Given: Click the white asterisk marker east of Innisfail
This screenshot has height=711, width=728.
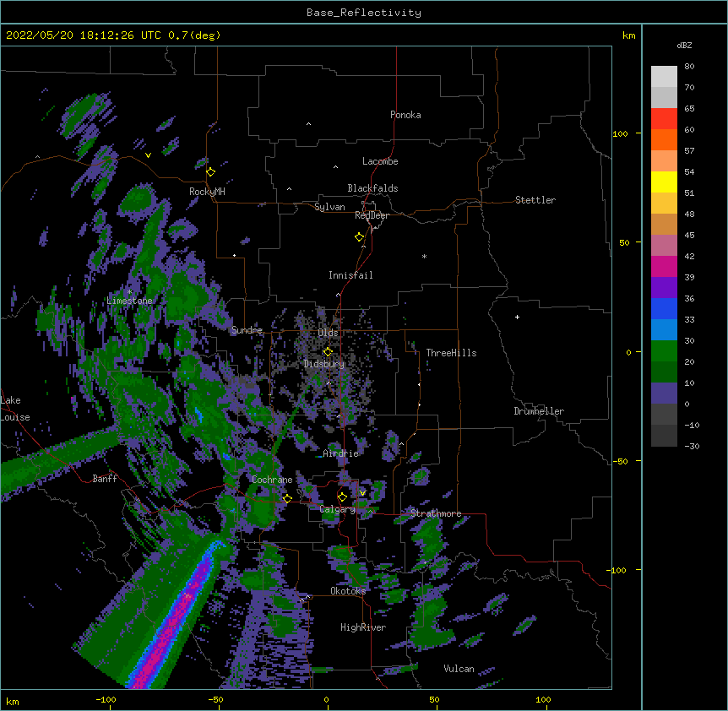Looking at the screenshot, I should (x=424, y=256).
